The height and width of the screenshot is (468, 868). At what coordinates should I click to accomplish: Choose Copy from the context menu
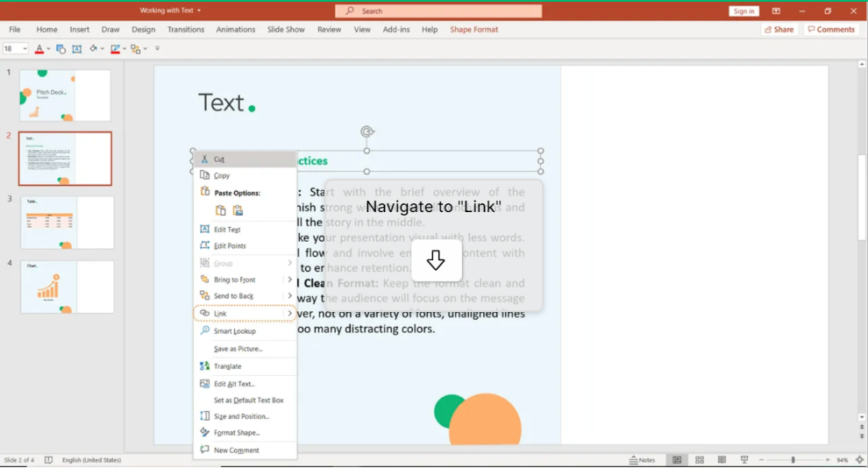(245, 175)
